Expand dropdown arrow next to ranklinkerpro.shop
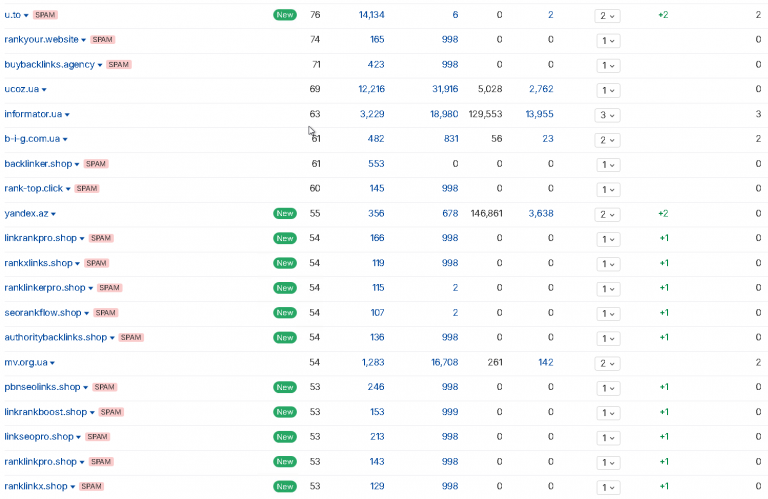 click(x=91, y=288)
